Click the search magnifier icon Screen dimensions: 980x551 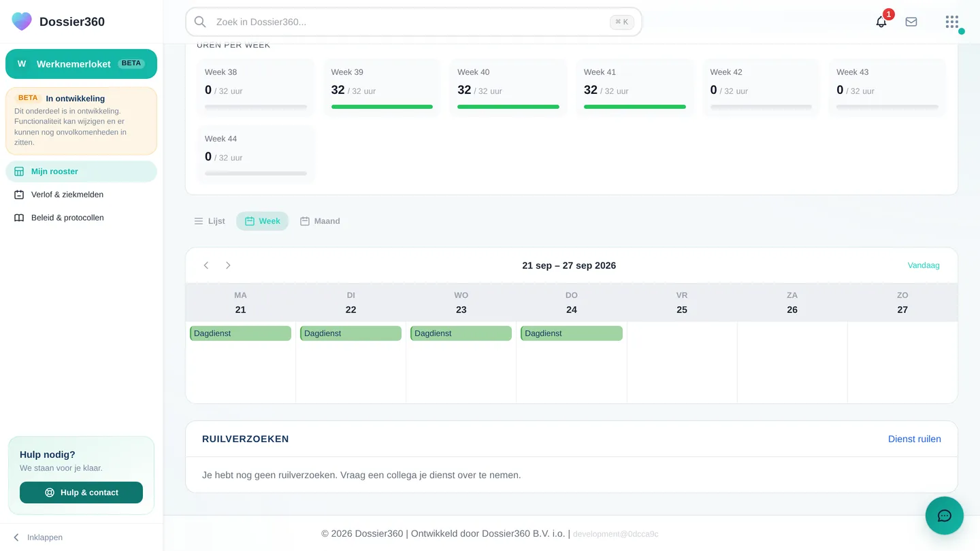click(x=200, y=22)
